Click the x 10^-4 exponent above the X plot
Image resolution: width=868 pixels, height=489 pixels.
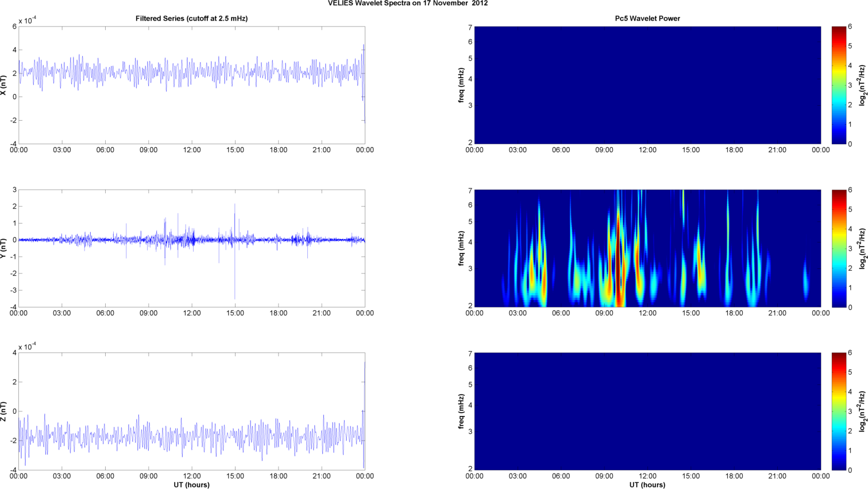pyautogui.click(x=28, y=21)
